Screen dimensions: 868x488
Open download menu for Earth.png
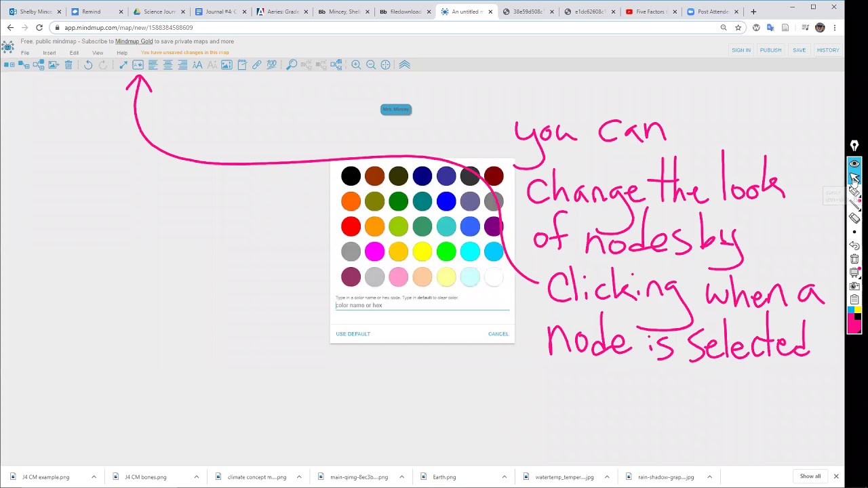505,477
